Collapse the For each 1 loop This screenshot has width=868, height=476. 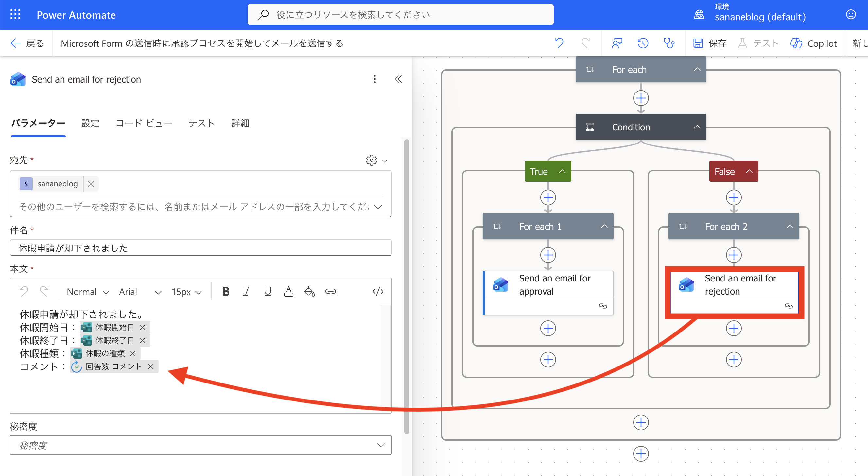tap(604, 226)
